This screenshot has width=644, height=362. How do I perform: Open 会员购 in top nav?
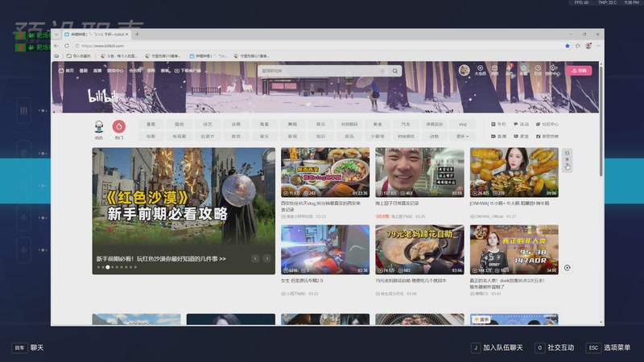(x=134, y=71)
